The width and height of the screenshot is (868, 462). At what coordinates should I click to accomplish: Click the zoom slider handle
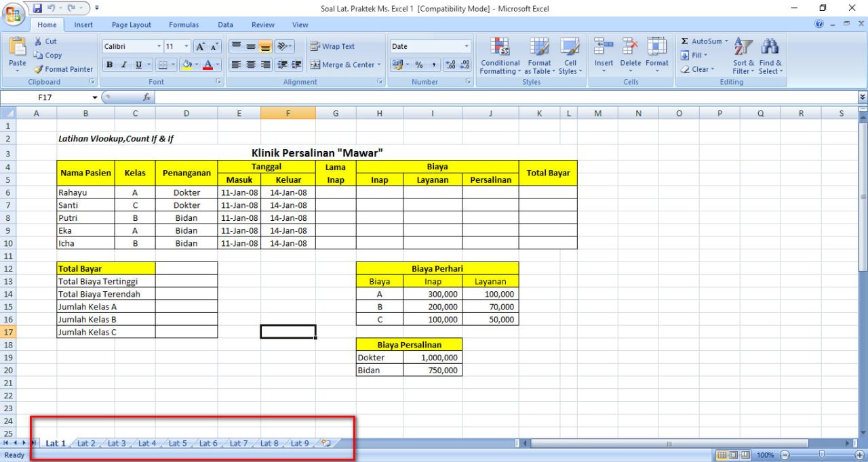tap(822, 455)
